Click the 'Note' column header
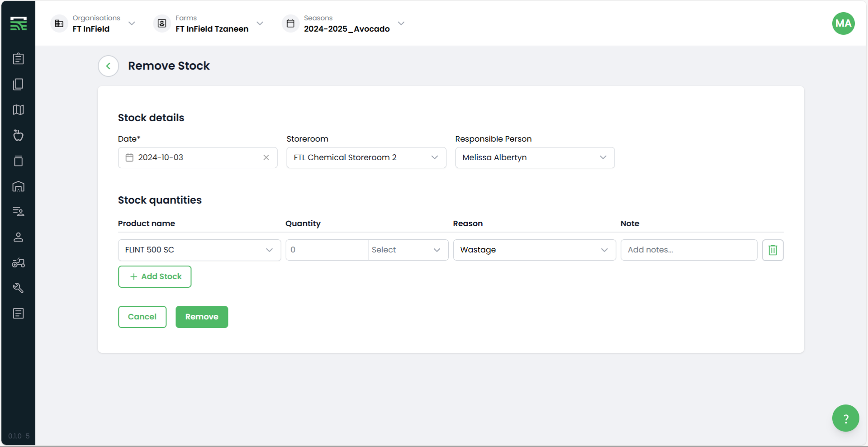The height and width of the screenshot is (447, 868). click(630, 223)
